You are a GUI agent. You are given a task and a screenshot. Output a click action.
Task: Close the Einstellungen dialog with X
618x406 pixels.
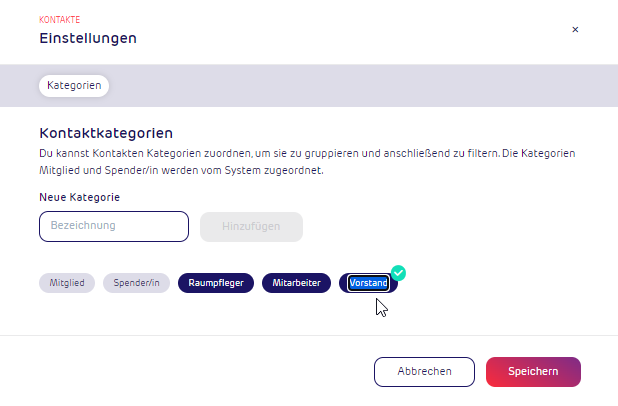(575, 30)
